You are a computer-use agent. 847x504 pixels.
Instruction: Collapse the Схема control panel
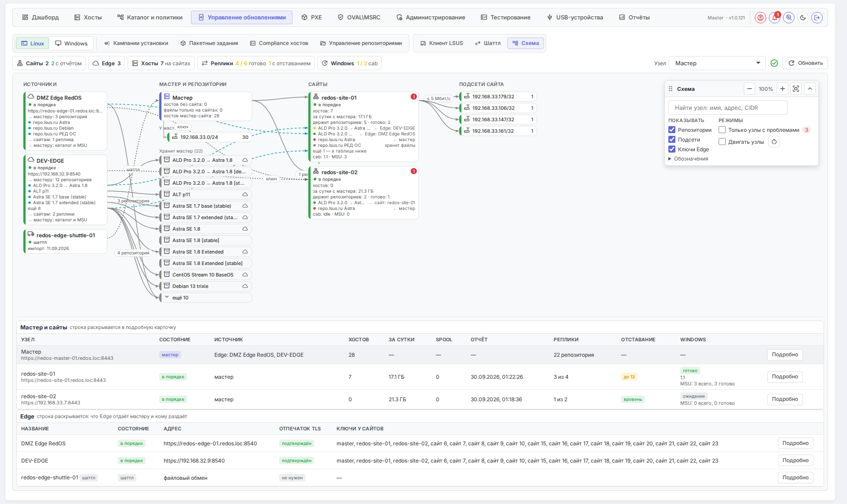pos(810,89)
